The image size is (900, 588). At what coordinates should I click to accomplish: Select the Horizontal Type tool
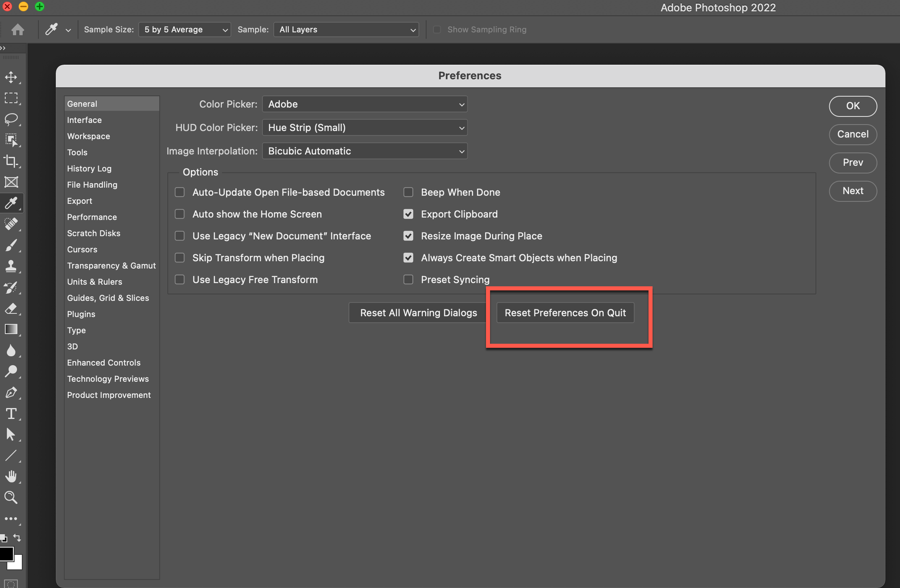[11, 414]
